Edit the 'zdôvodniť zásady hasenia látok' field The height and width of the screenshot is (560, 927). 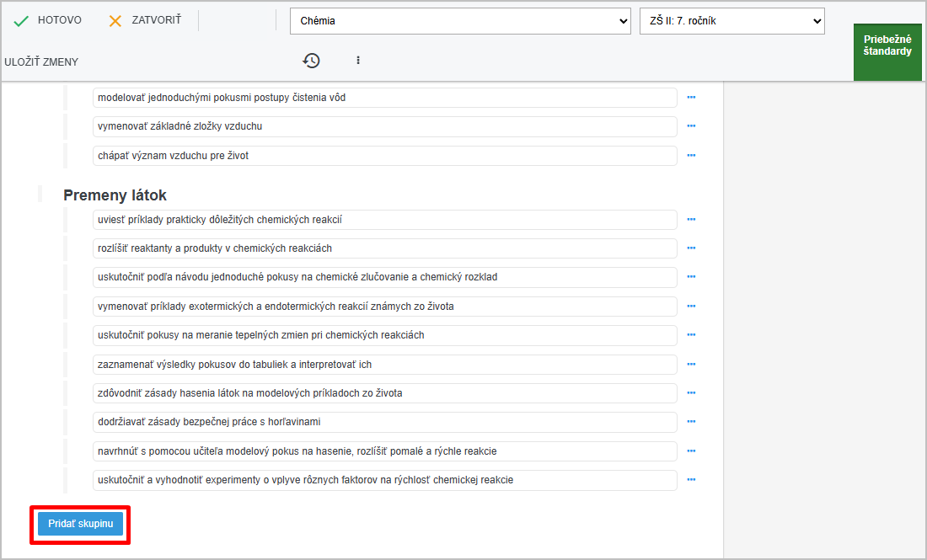(384, 393)
